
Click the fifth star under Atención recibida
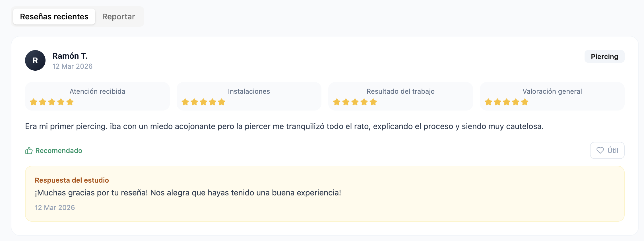pos(70,102)
